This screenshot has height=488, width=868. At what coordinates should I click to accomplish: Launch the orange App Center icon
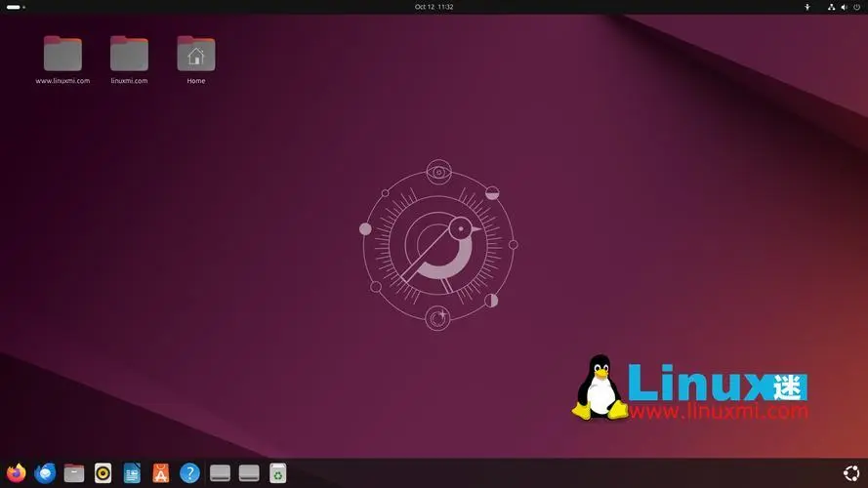(x=160, y=473)
